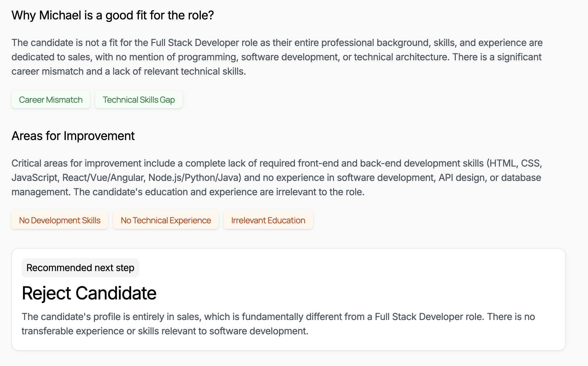This screenshot has width=588, height=366.
Task: Click the Irrelevant Education tag
Action: [268, 220]
